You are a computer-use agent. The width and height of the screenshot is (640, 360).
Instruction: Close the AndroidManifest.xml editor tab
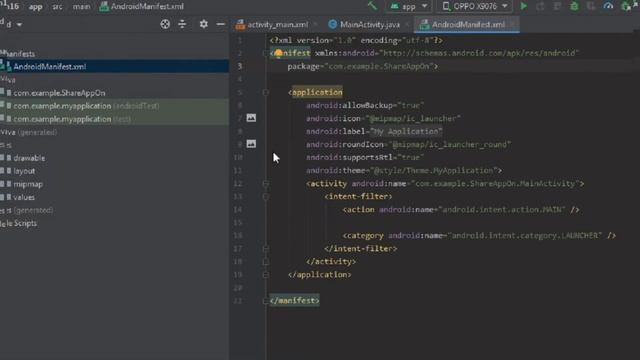[x=512, y=25]
